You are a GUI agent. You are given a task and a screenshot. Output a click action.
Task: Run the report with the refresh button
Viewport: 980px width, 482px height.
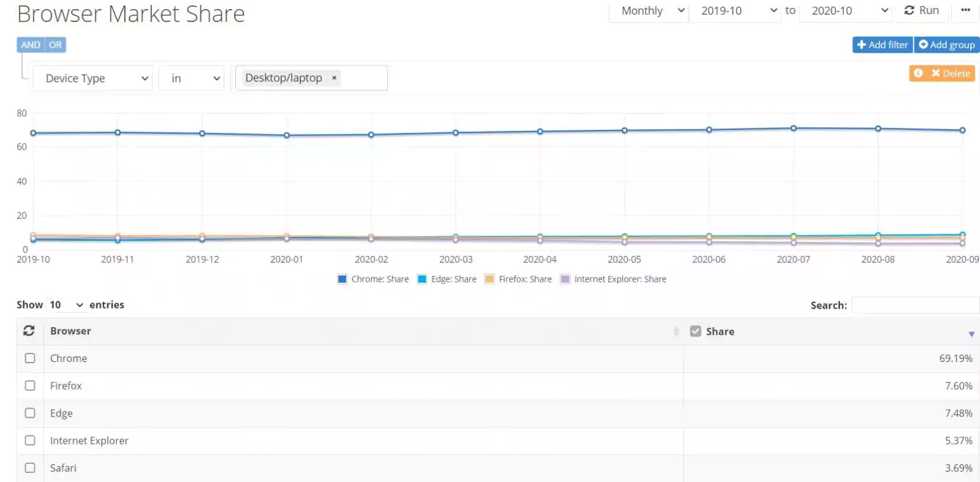point(922,10)
